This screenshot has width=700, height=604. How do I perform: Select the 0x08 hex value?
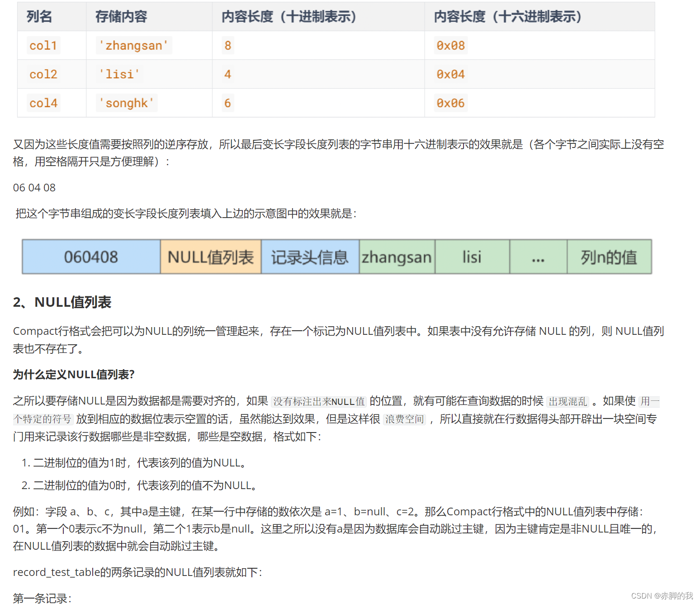pos(450,45)
